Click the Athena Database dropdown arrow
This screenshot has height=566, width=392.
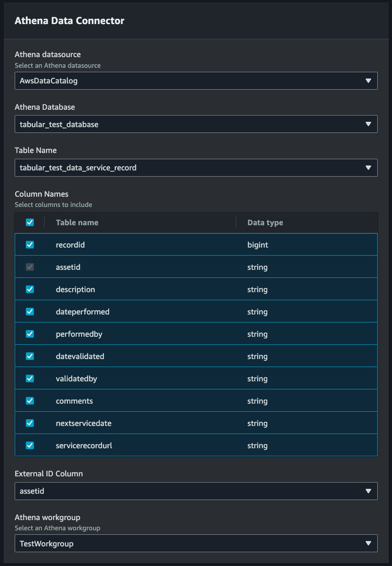[x=368, y=124]
